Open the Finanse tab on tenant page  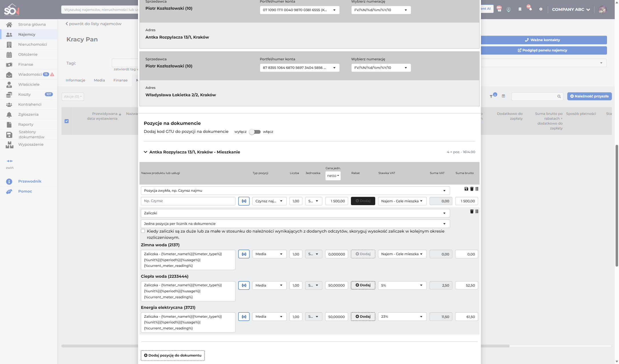coord(120,80)
